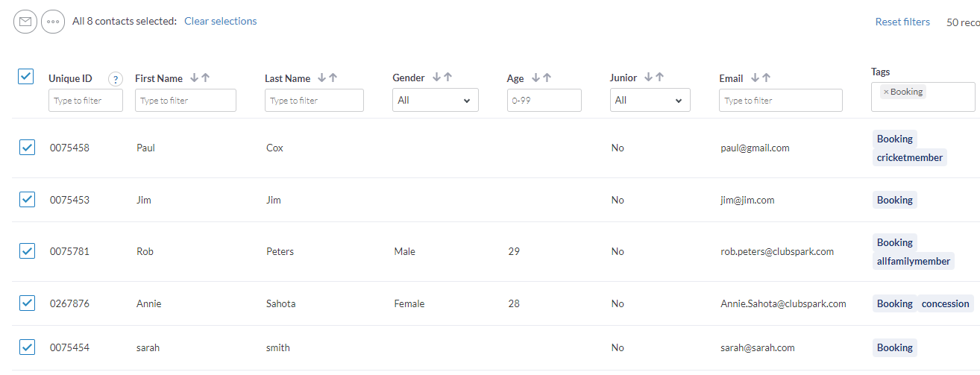
Task: Uncheck the checkbox for Paul Cox
Action: (27, 147)
